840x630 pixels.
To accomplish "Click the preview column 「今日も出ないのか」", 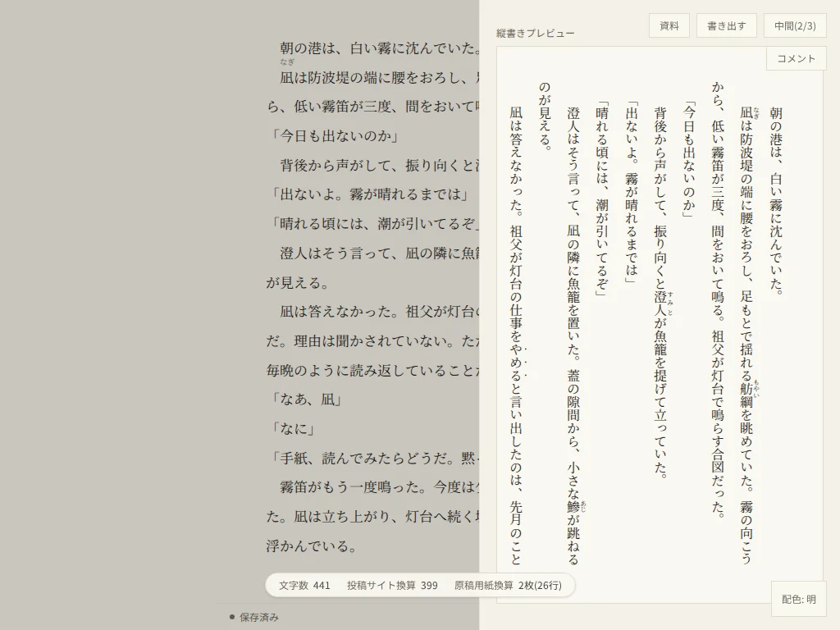I will (x=689, y=160).
